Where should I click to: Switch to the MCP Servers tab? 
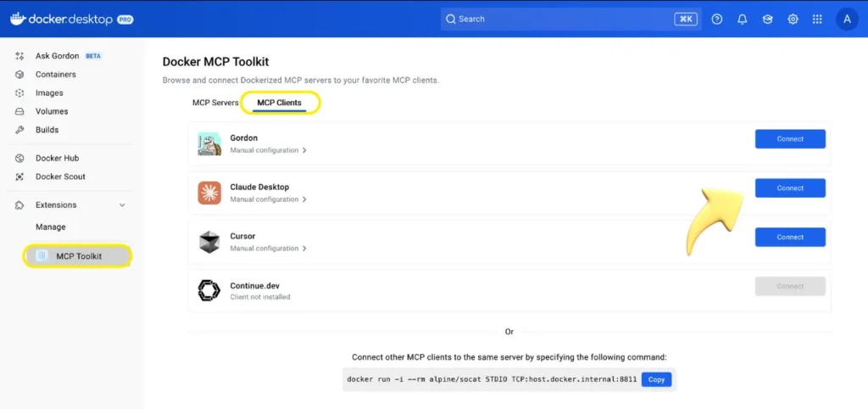click(215, 103)
